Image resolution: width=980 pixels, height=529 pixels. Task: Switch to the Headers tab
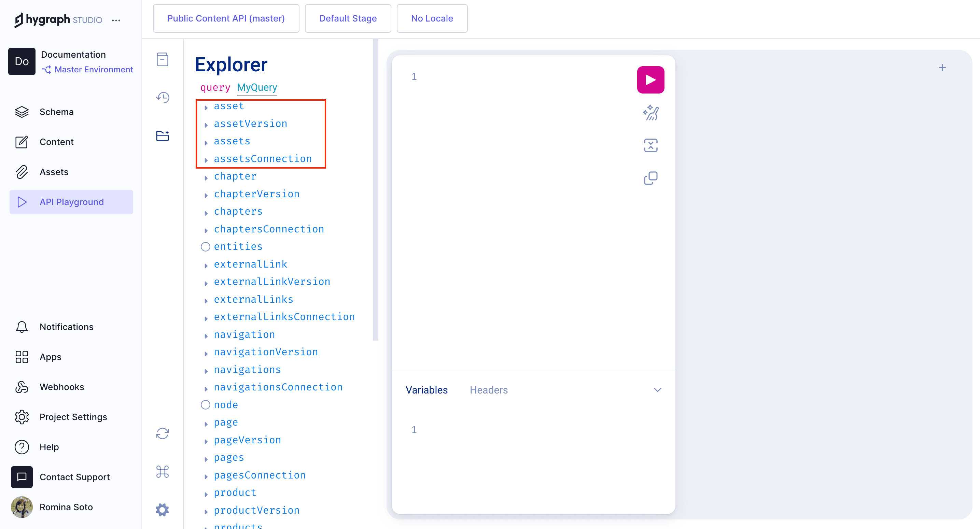(x=489, y=390)
